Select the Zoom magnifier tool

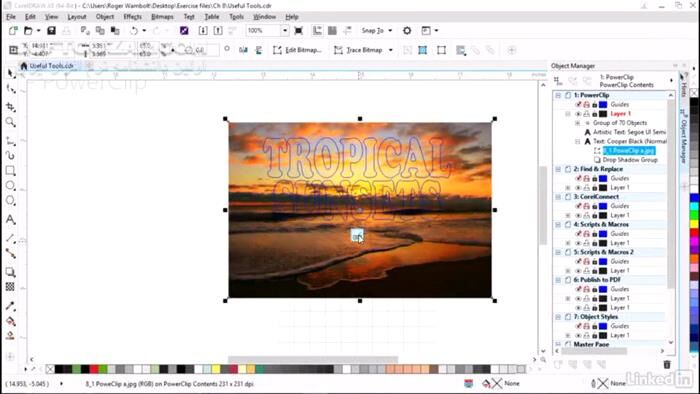[11, 122]
